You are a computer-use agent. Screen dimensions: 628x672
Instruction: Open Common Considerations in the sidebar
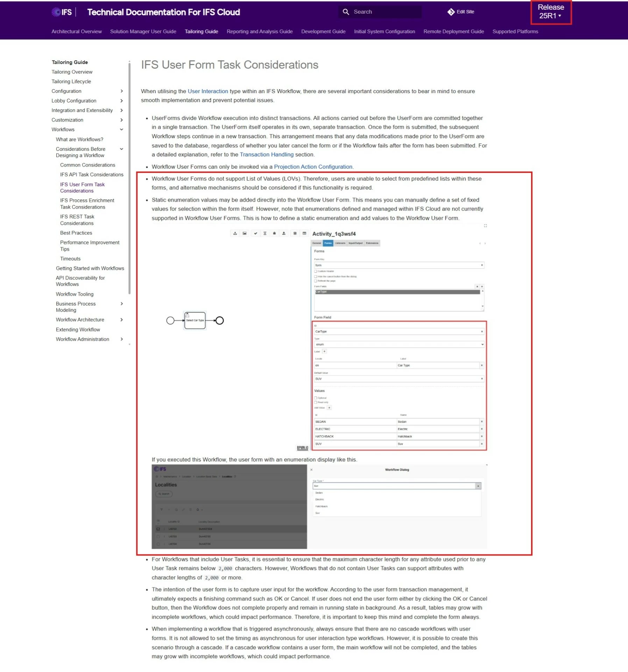coord(87,165)
